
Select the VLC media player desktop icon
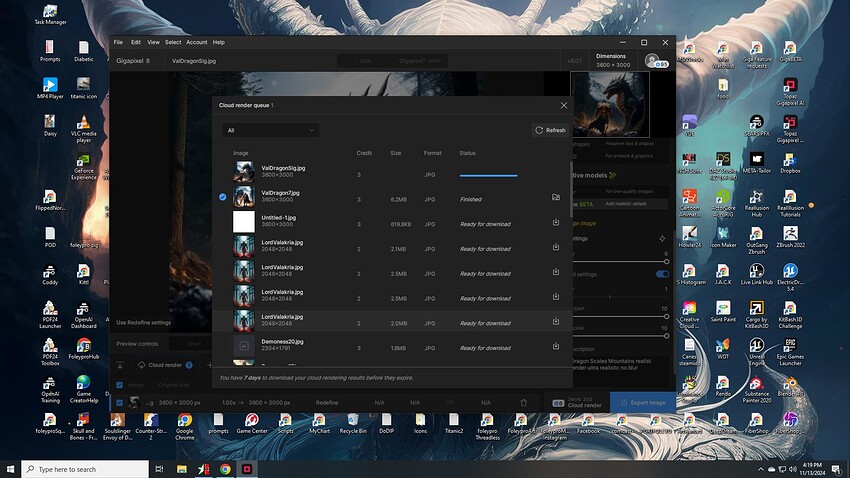pyautogui.click(x=83, y=129)
